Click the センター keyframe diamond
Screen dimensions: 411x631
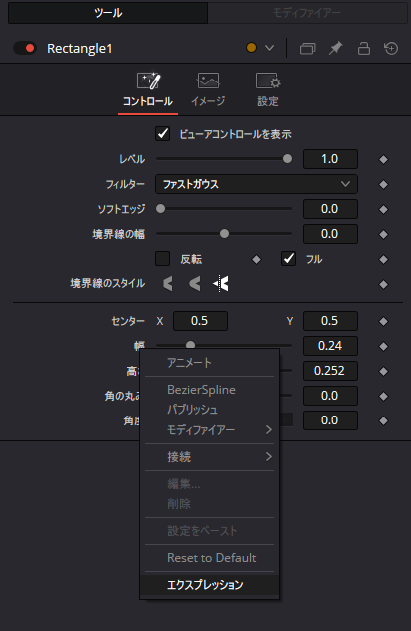383,321
